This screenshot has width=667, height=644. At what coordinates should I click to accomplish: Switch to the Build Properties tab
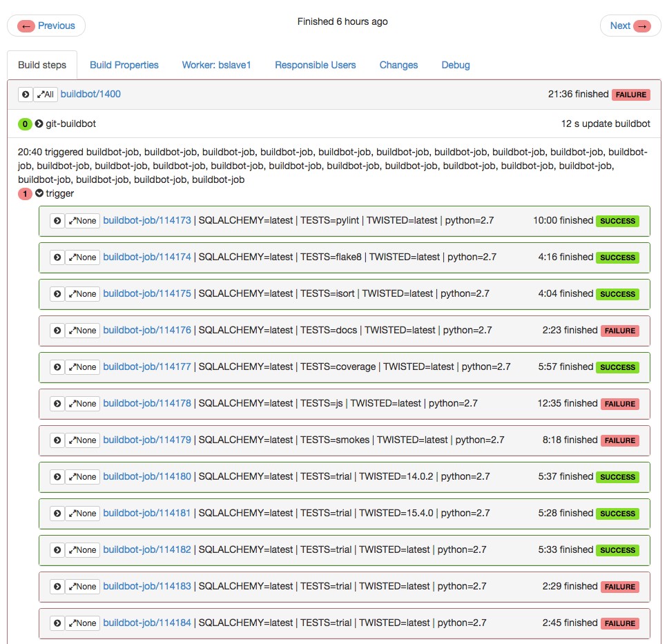point(124,64)
